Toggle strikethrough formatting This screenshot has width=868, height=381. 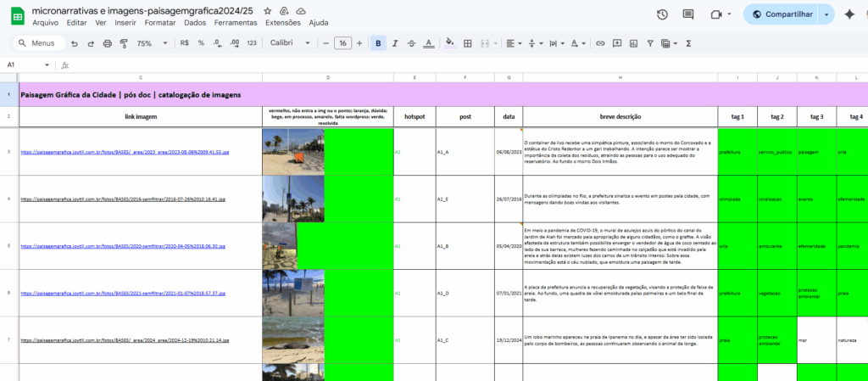[411, 43]
